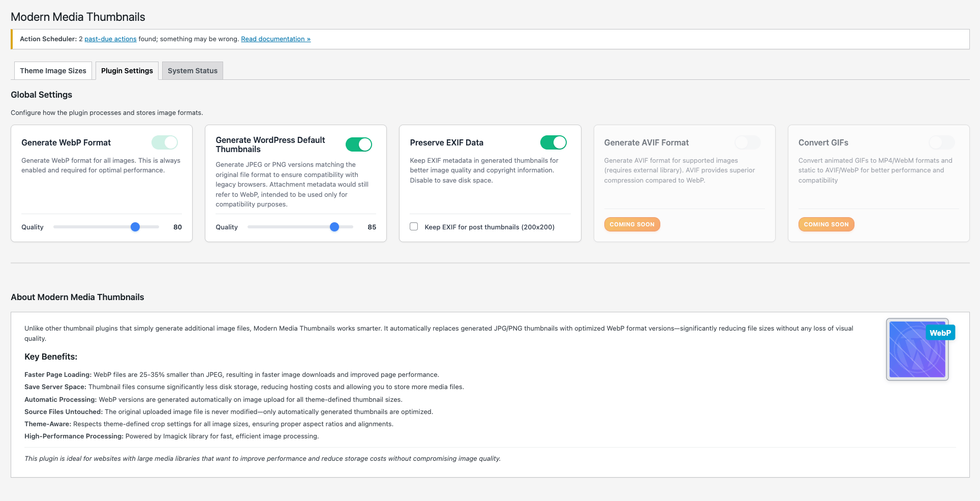980x501 pixels.
Task: Open the System Status tab
Action: pos(192,71)
